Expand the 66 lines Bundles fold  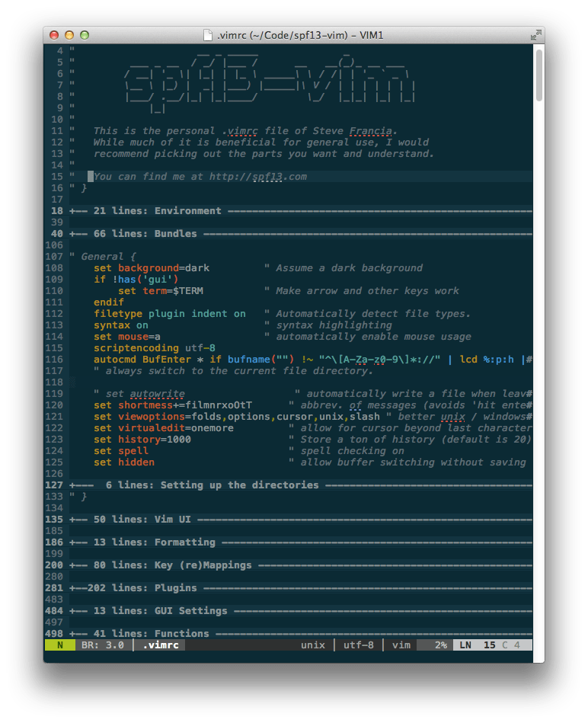click(301, 234)
